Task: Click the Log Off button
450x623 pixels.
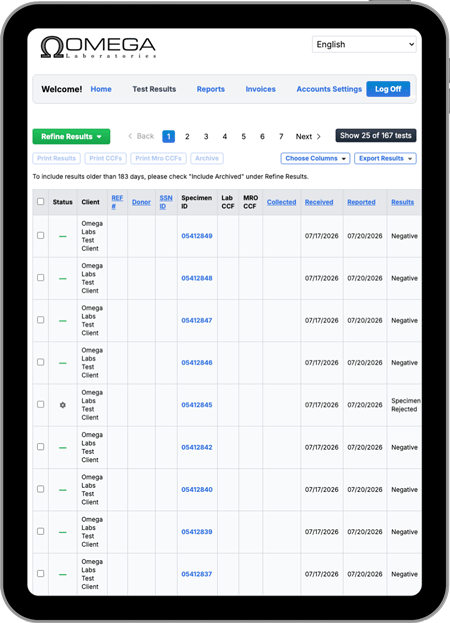Action: coord(388,89)
